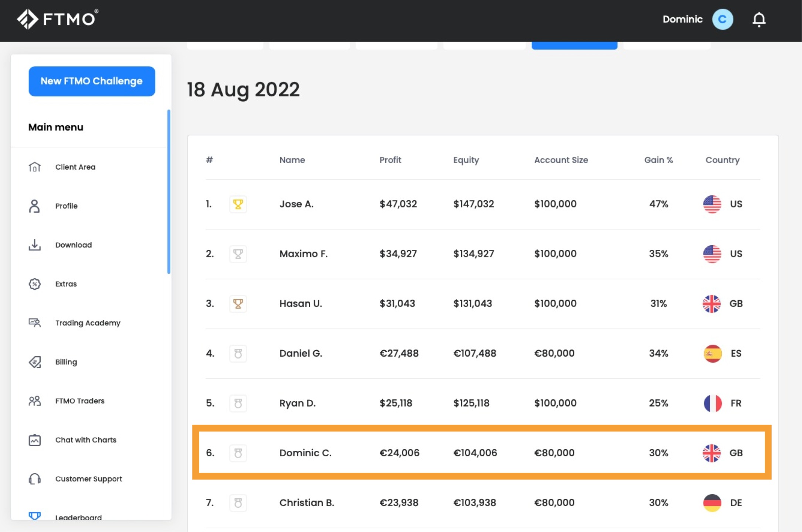The height and width of the screenshot is (532, 802).
Task: Click the name Maximo F. in the table
Action: pyautogui.click(x=303, y=254)
